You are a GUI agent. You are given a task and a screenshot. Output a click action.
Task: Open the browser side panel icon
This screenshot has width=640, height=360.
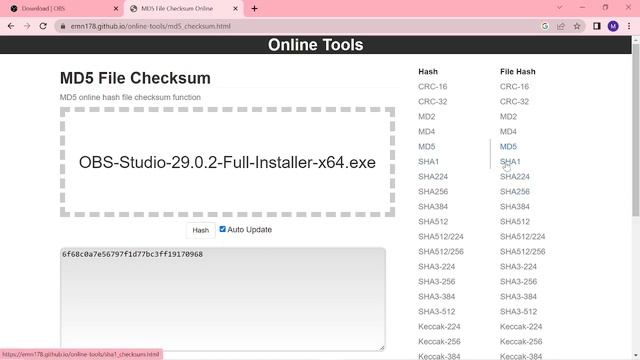coord(597,26)
